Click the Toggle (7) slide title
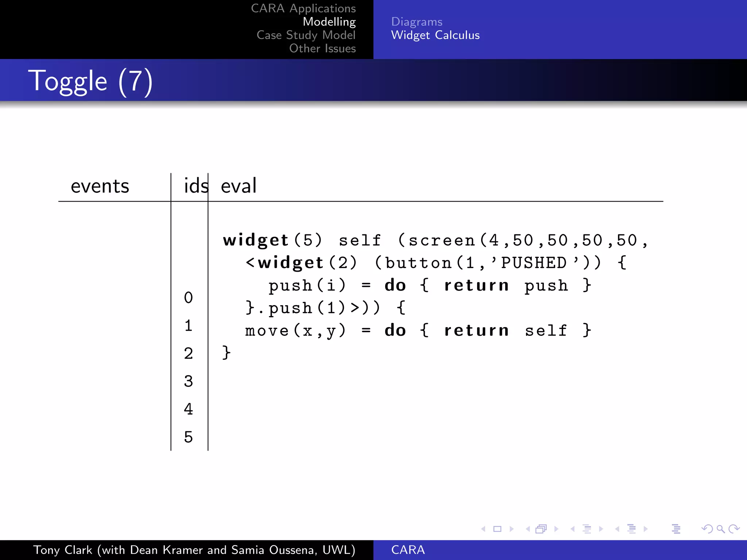747x560 pixels. pyautogui.click(x=90, y=81)
